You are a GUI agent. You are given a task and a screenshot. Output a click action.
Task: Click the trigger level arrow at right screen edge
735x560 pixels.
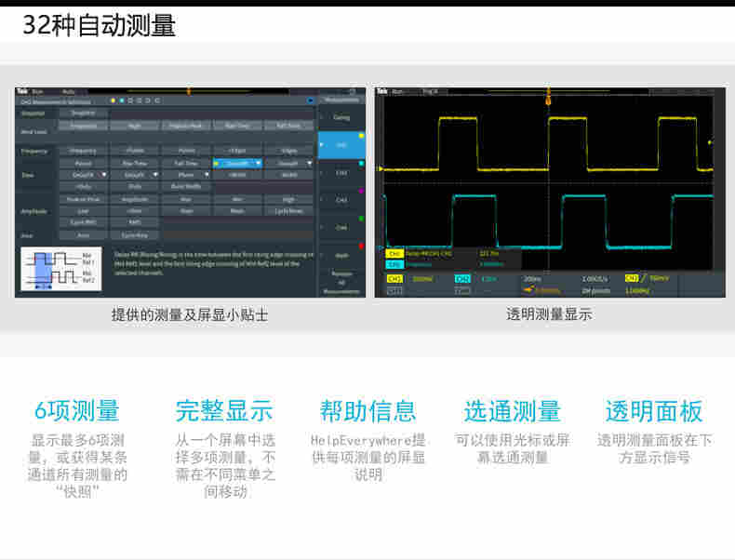[x=711, y=142]
